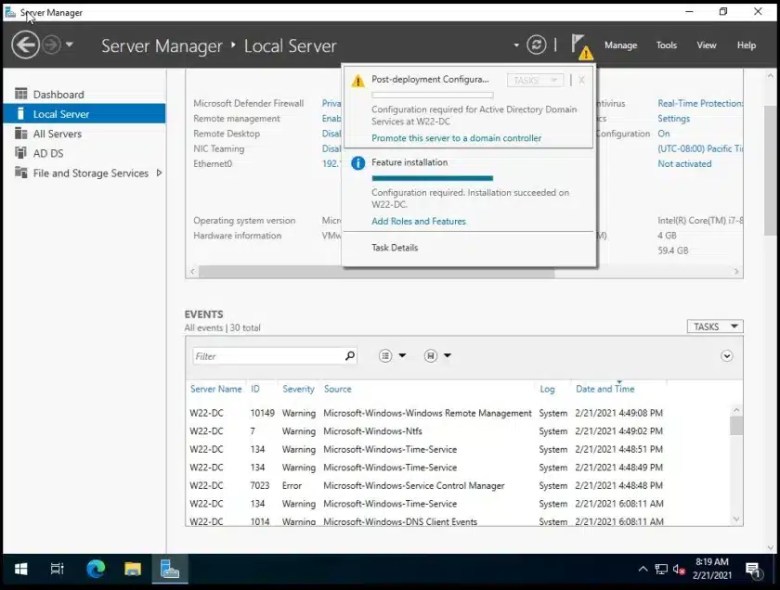Screen dimensions: 780x590
Task: Dismiss the post-deployment notification with X
Action: coord(581,80)
